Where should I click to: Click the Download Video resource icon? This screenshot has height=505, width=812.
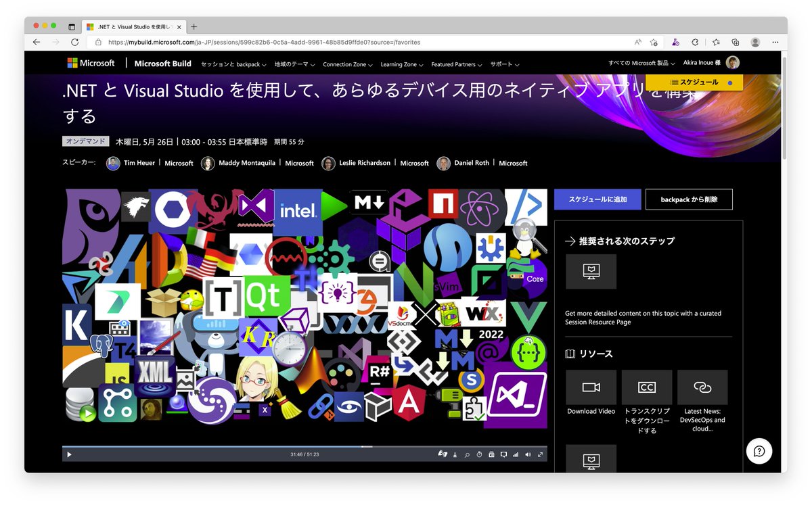591,387
